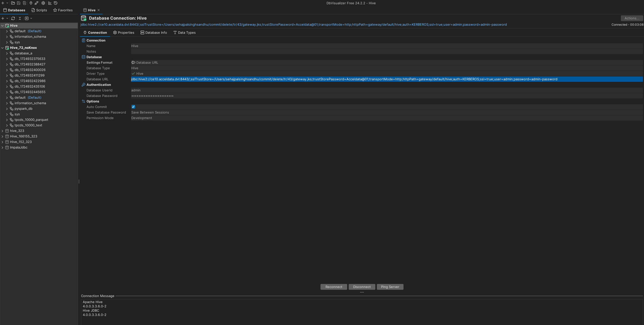Click the masked Database Password field
This screenshot has height=325, width=644.
pyautogui.click(x=387, y=96)
